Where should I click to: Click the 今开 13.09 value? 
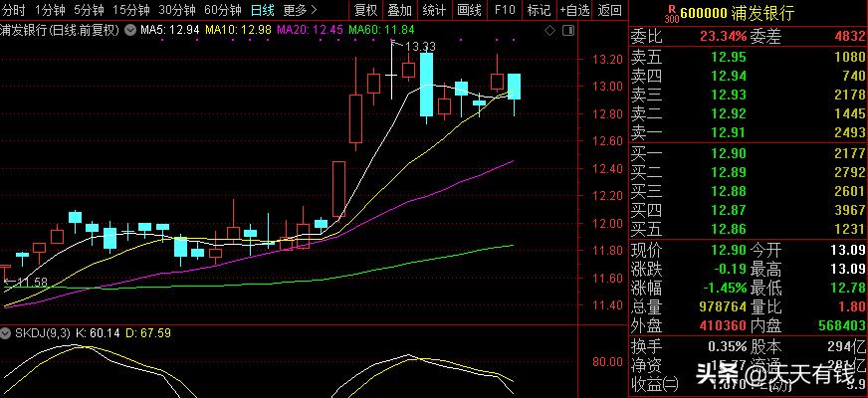(849, 250)
